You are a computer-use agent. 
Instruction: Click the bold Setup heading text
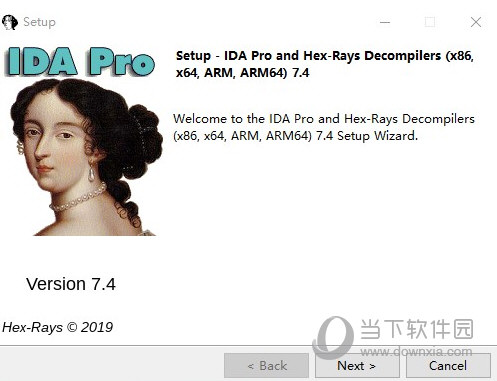325,64
